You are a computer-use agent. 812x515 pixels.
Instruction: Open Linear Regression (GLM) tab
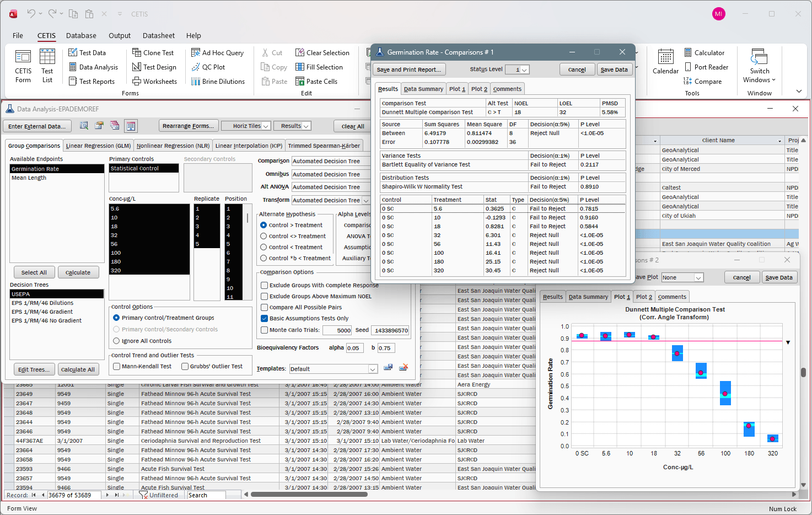[98, 146]
